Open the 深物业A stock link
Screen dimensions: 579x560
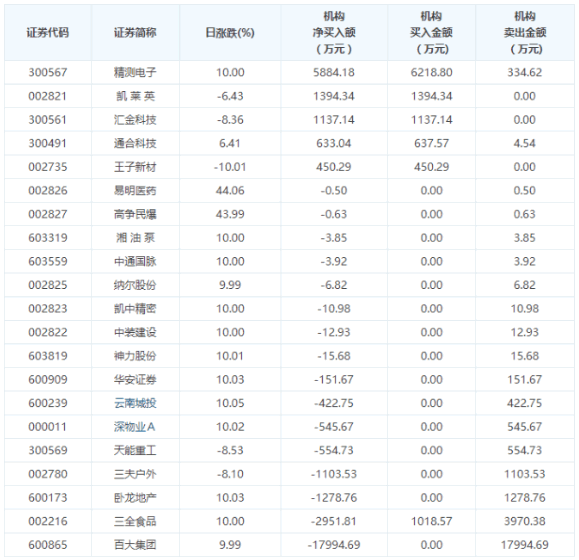(134, 426)
